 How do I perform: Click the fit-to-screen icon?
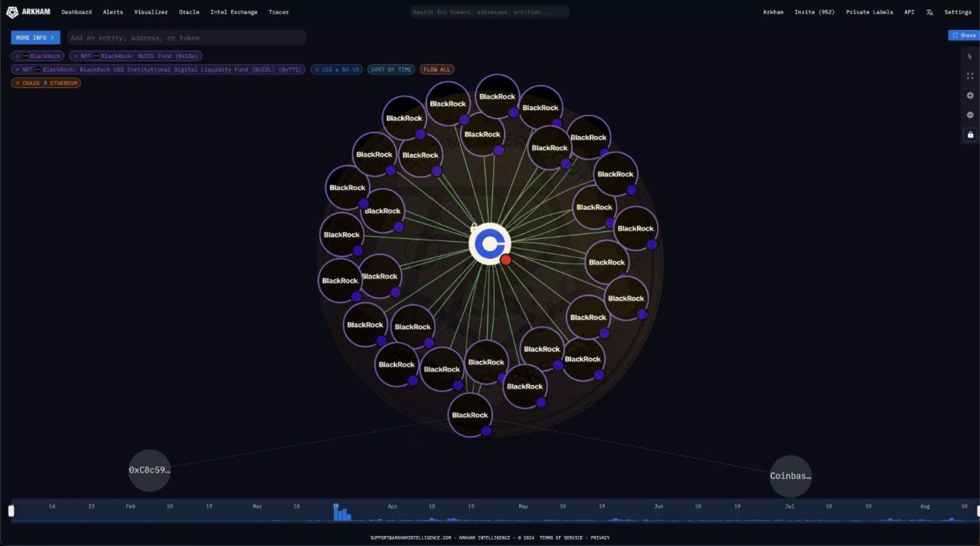click(x=970, y=76)
